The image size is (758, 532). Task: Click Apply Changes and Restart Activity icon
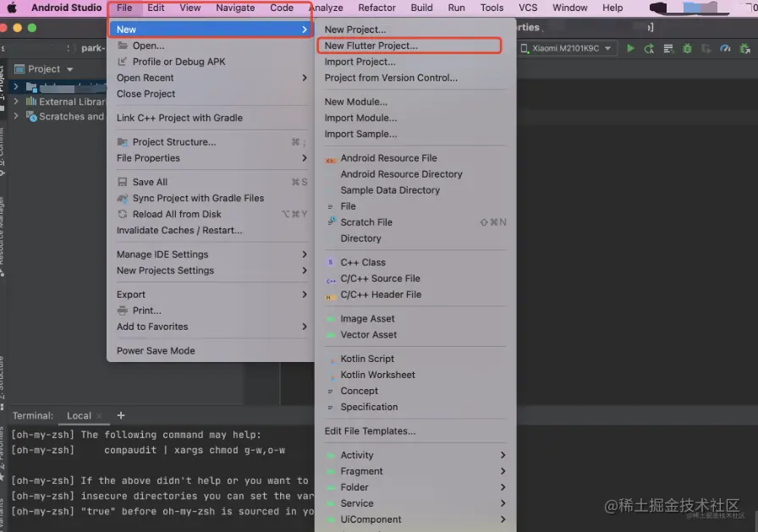coord(649,48)
